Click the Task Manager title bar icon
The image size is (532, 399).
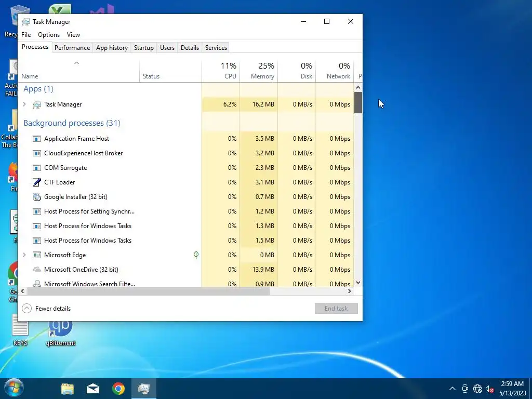pyautogui.click(x=26, y=22)
